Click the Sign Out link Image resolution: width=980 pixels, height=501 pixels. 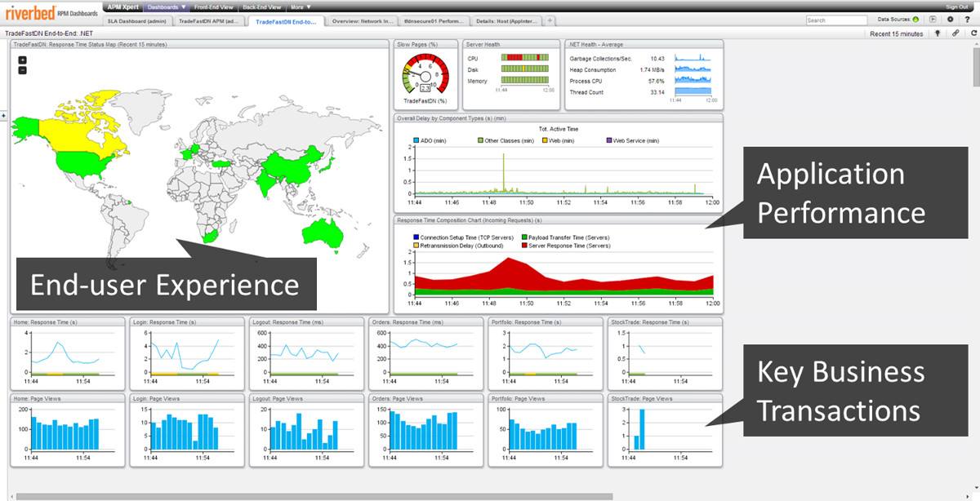[x=957, y=7]
